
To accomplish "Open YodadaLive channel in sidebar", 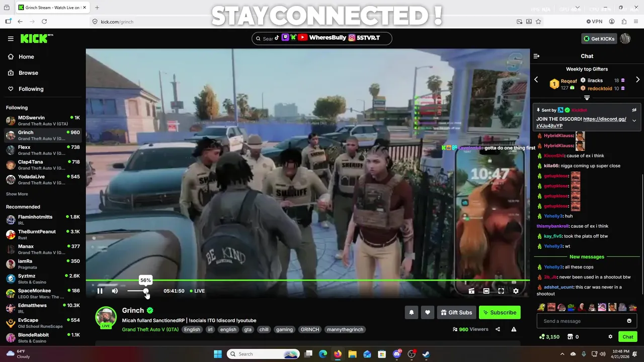I will [43, 179].
